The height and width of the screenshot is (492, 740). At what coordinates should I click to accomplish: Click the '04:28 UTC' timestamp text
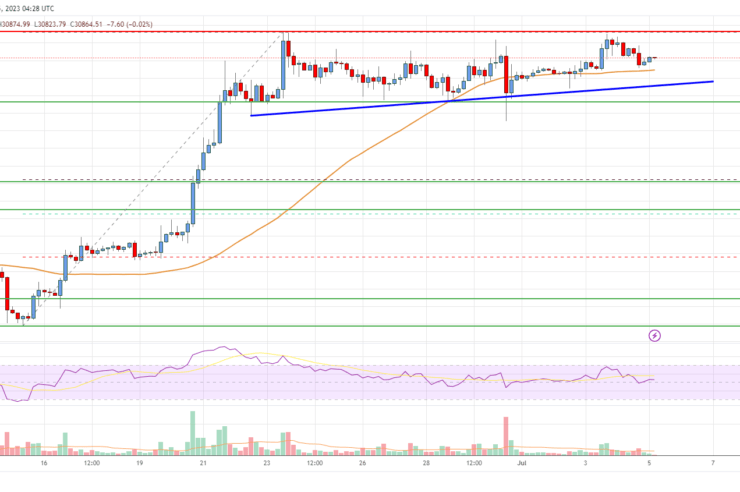pyautogui.click(x=36, y=8)
